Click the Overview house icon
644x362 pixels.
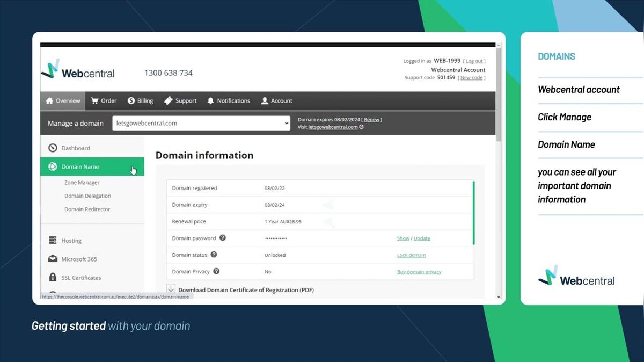tap(49, 100)
